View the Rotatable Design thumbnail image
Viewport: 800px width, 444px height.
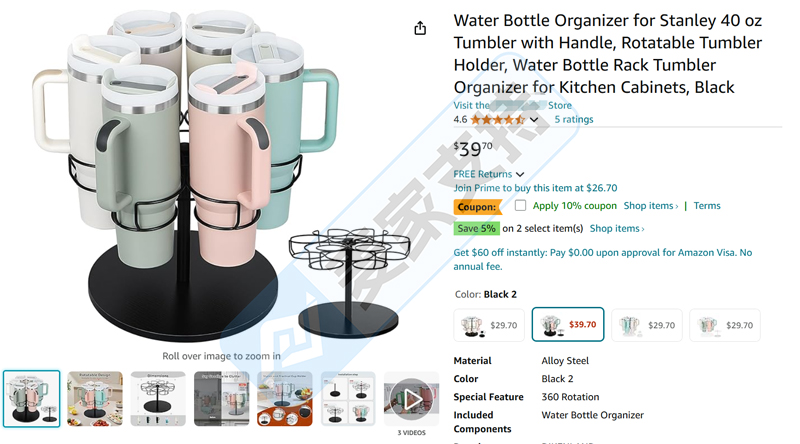point(95,399)
